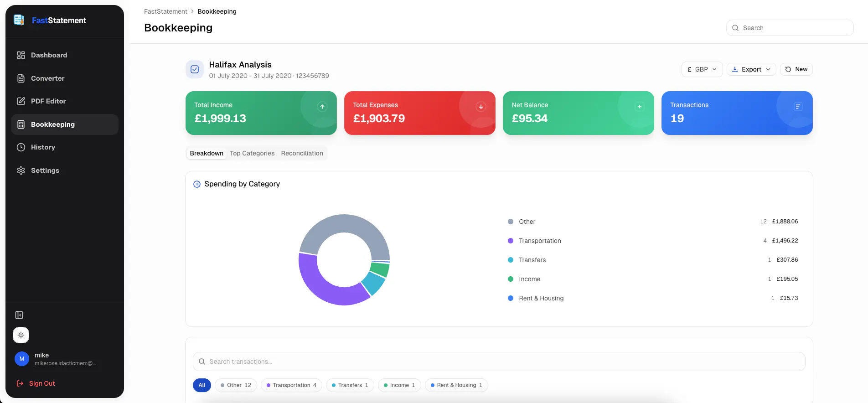Click the New analysis button
Image resolution: width=868 pixels, height=403 pixels.
click(796, 69)
